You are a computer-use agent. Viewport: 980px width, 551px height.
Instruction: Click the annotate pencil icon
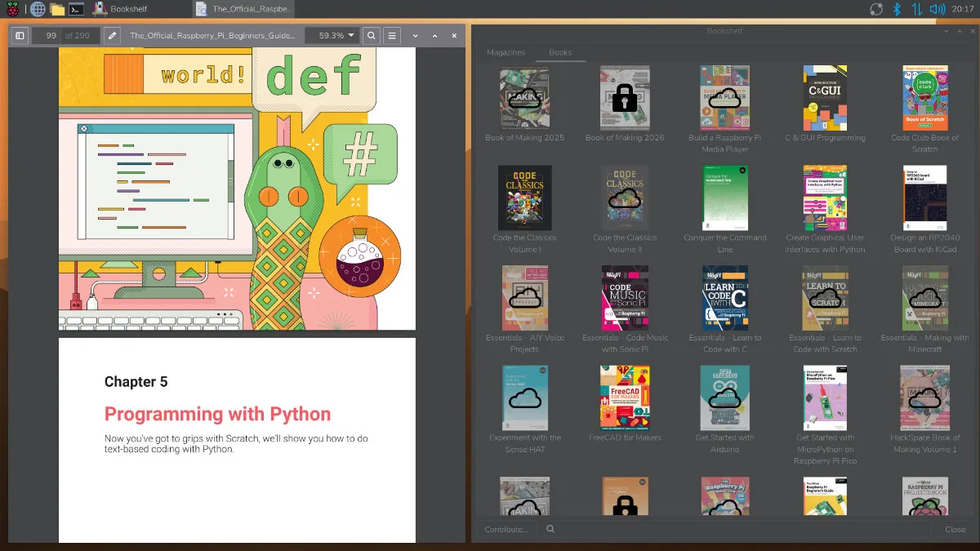113,36
